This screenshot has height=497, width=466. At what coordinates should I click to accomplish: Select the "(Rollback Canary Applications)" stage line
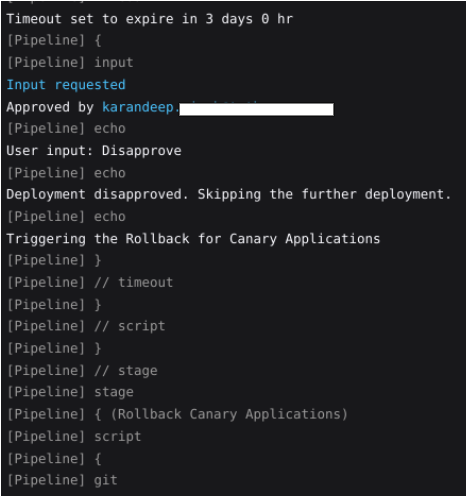pos(177,414)
